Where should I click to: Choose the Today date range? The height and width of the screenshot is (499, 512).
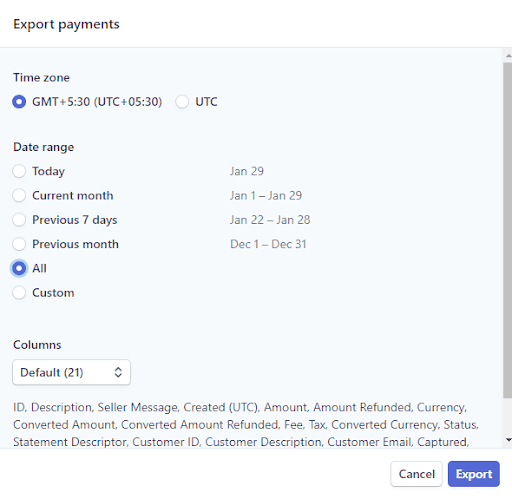pos(19,171)
